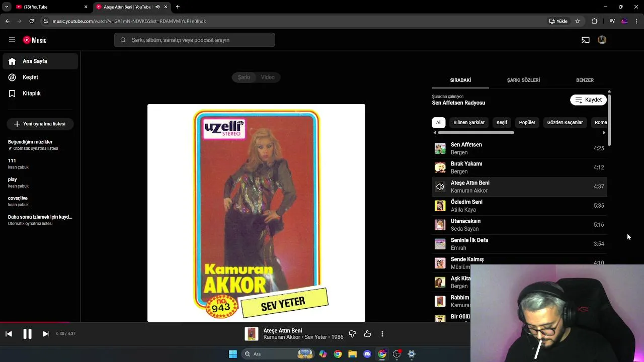Open the 111 playlist
Image resolution: width=644 pixels, height=362 pixels.
pos(40,164)
